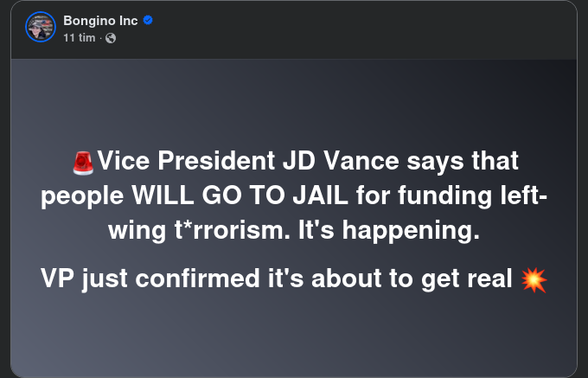The image size is (588, 378).
Task: Open the "11 tim" timestamp link
Action: point(79,38)
